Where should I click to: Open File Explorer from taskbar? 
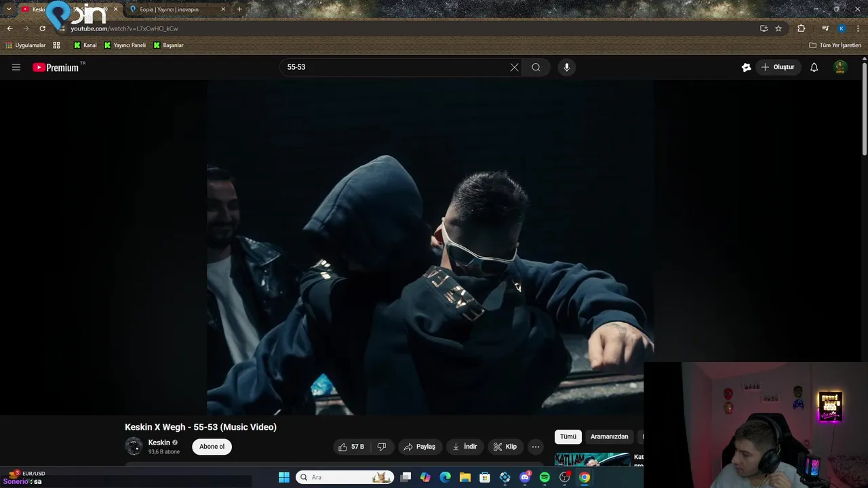[465, 477]
